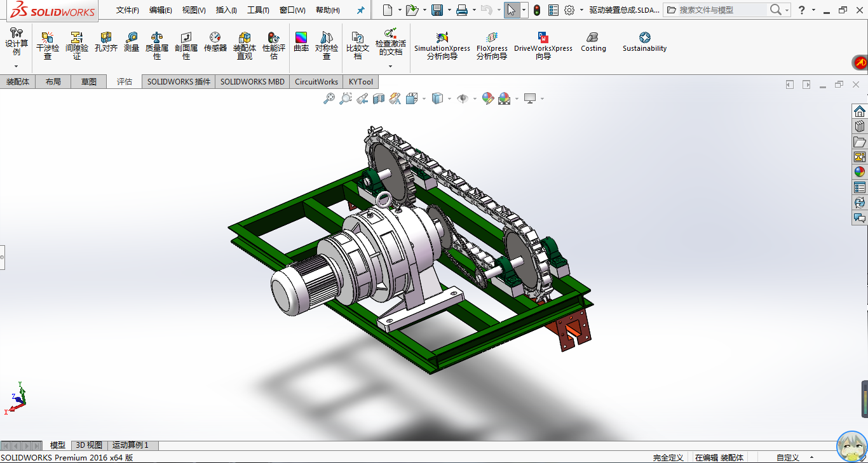The height and width of the screenshot is (463, 868).
Task: Expand the help question mark dropdown
Action: pos(815,10)
